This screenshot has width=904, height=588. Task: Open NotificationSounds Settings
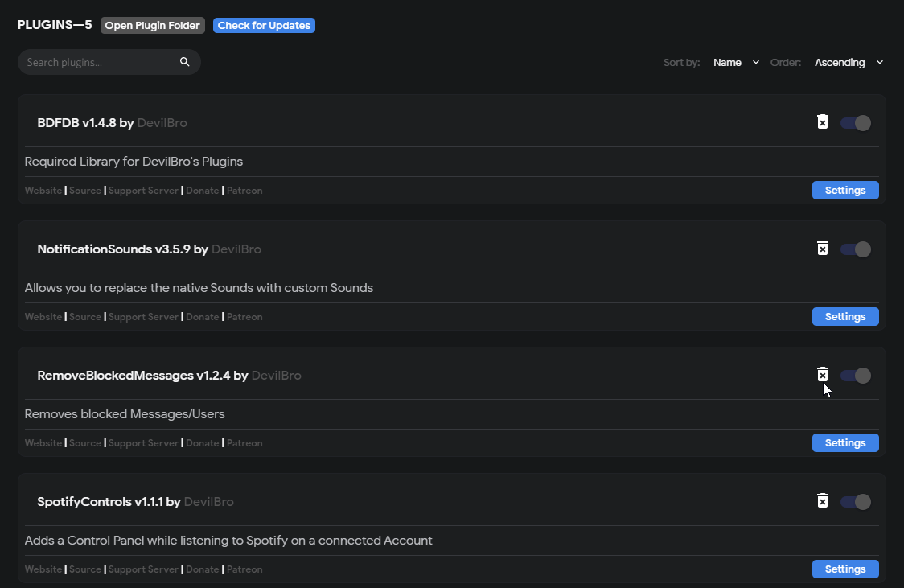pyautogui.click(x=845, y=316)
